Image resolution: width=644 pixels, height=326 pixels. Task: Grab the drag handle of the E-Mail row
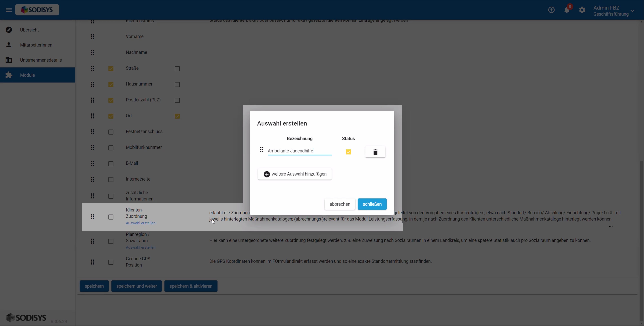point(92,163)
